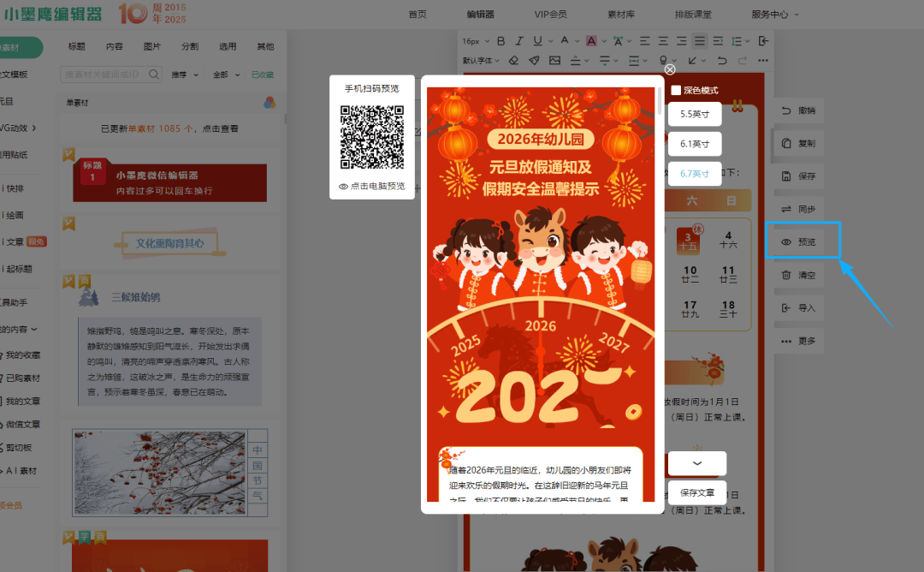
Task: Click the eraser clear-format icon
Action: tap(513, 61)
